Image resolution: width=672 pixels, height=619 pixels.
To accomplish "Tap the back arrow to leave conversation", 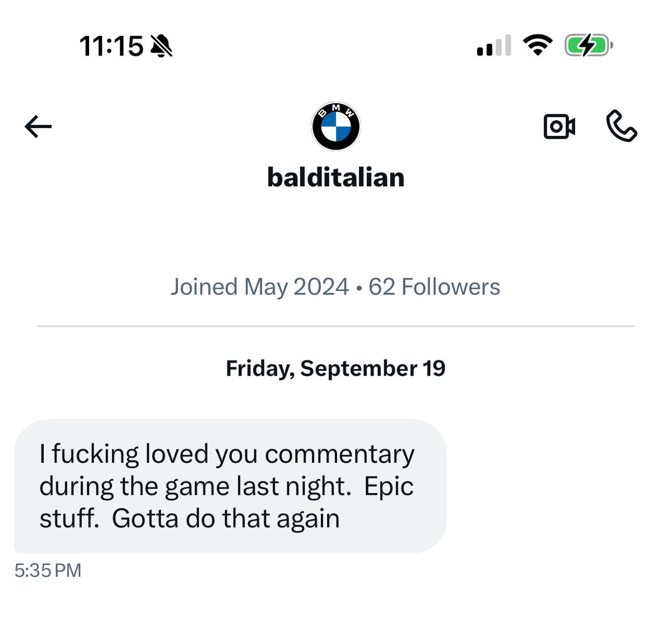I will 38,126.
